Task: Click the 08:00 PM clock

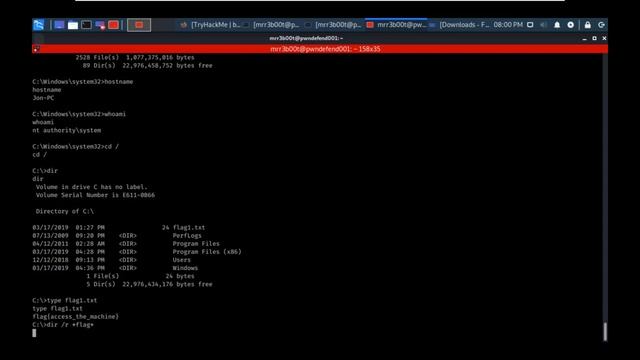Action: click(508, 25)
